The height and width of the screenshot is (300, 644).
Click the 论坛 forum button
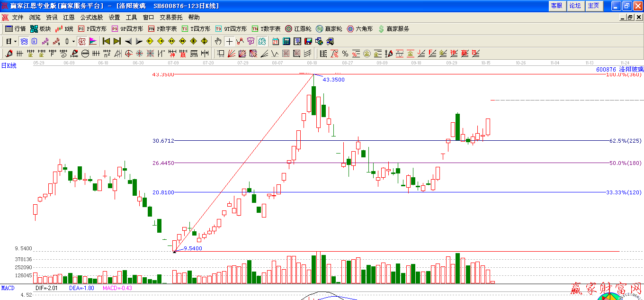click(575, 6)
